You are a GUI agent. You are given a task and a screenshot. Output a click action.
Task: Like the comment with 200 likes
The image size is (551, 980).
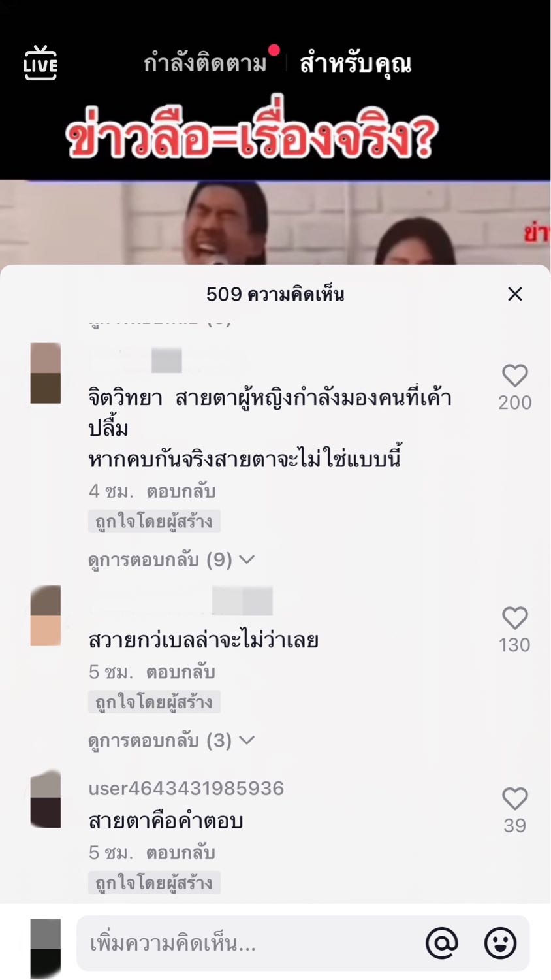click(514, 376)
